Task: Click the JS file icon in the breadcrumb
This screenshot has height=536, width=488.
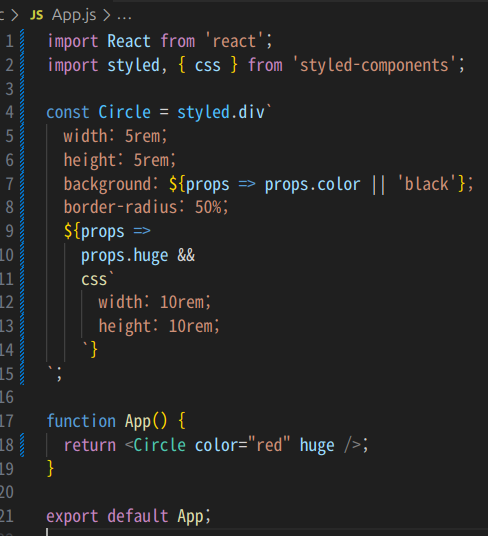Action: pyautogui.click(x=37, y=15)
